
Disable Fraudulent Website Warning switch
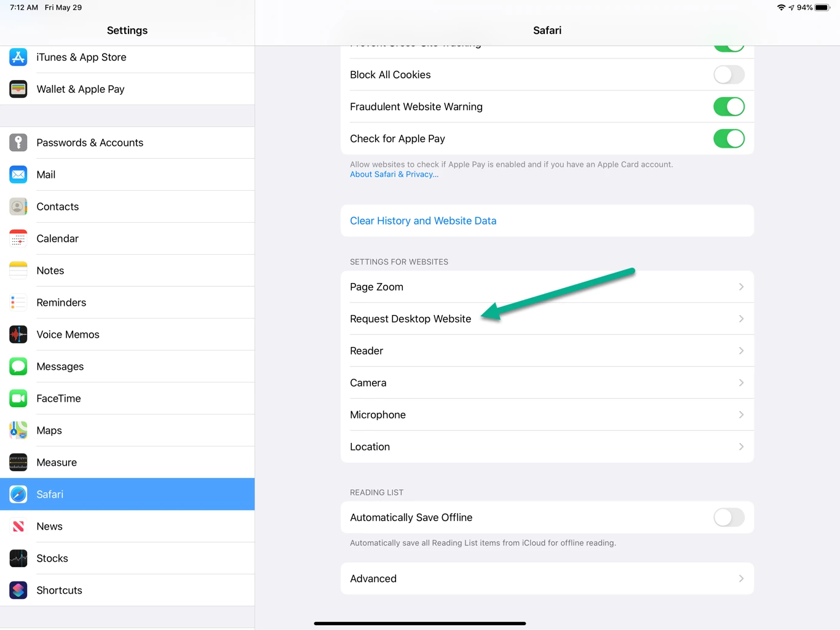coord(729,107)
